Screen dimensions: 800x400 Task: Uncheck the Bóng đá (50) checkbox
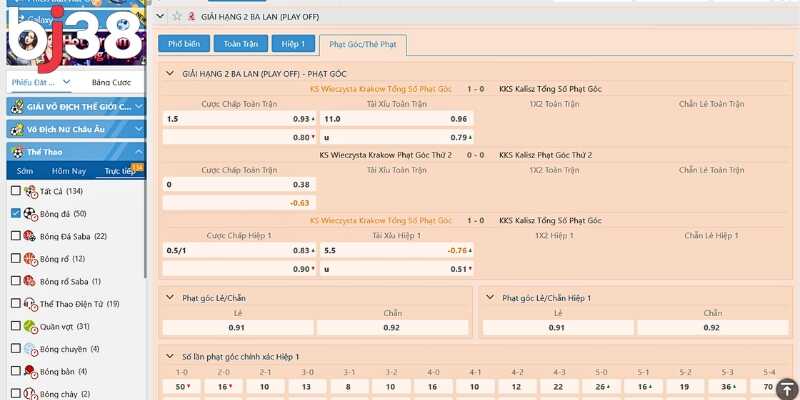pos(15,214)
